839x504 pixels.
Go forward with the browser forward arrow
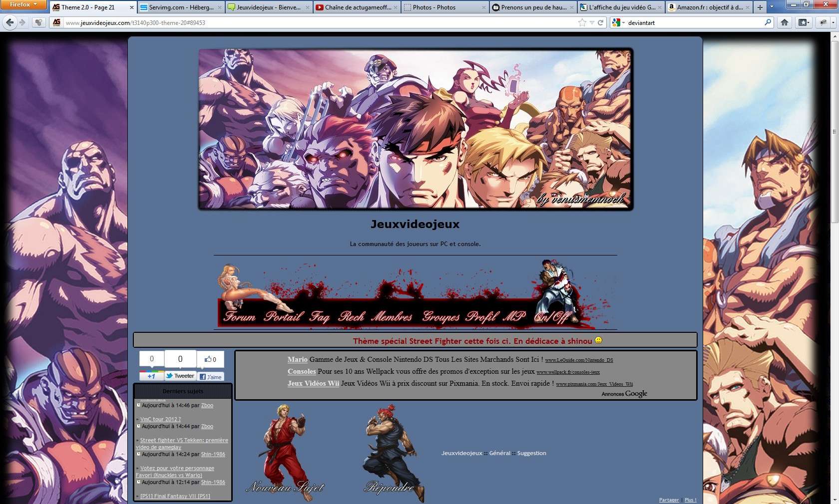coord(22,22)
